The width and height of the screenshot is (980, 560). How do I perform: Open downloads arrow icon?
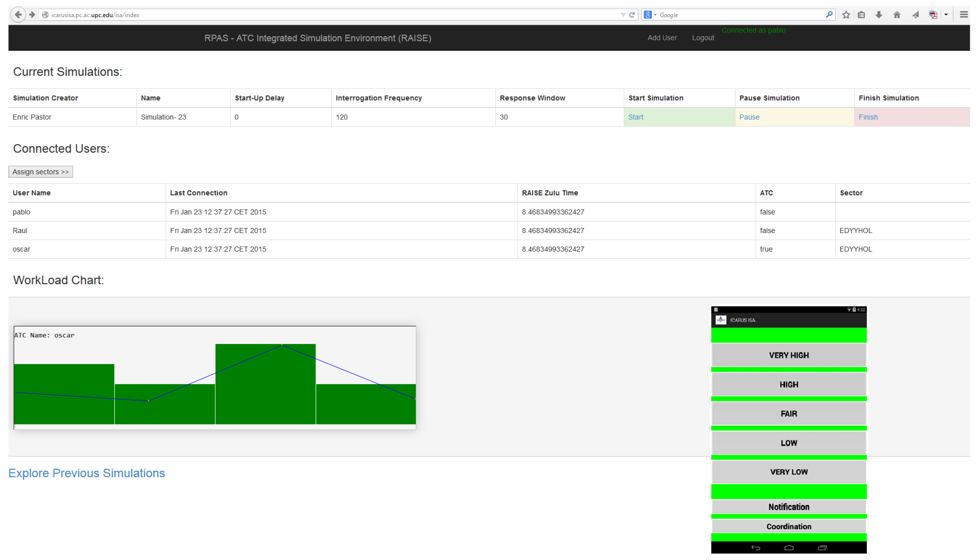tap(879, 15)
